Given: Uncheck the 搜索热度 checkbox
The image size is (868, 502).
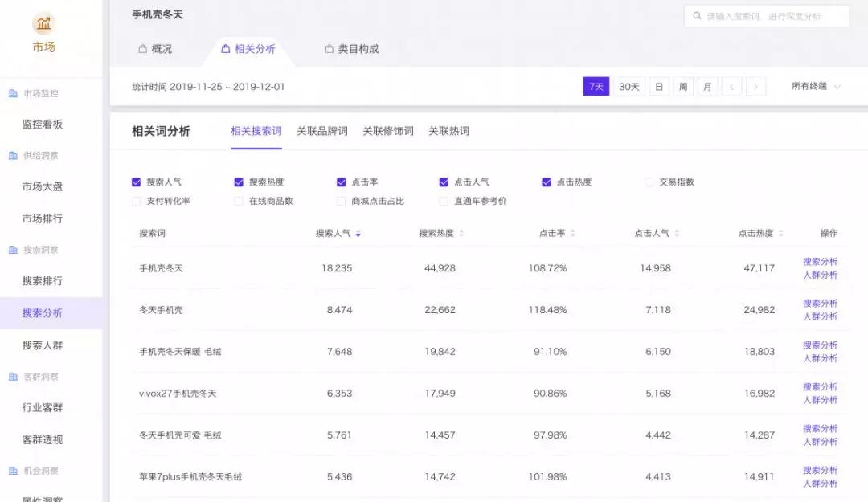Looking at the screenshot, I should point(239,182).
